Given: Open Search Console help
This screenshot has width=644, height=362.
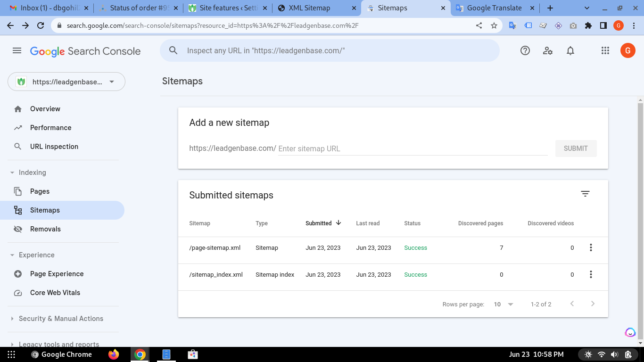Looking at the screenshot, I should 525,51.
